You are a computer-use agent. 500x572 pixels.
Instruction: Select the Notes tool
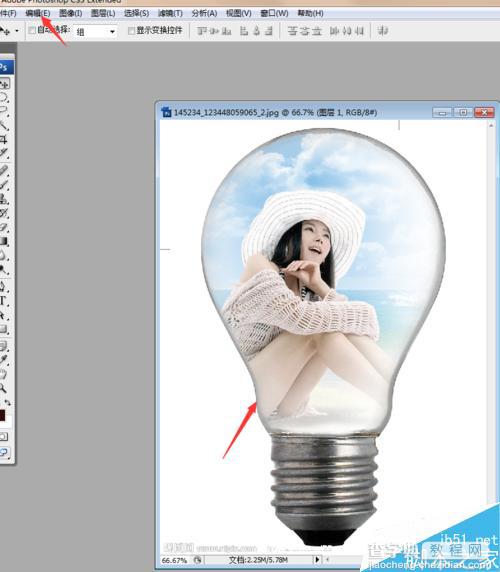pyautogui.click(x=4, y=346)
